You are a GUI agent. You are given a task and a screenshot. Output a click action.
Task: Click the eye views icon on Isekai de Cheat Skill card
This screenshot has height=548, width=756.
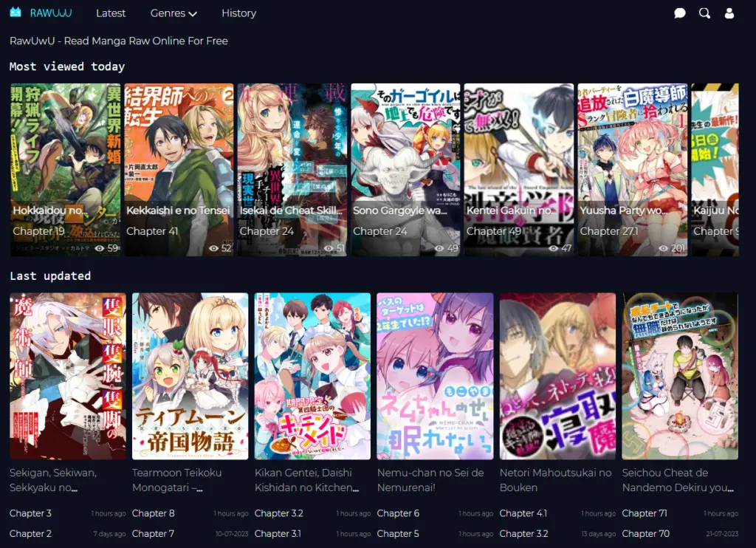pos(329,248)
